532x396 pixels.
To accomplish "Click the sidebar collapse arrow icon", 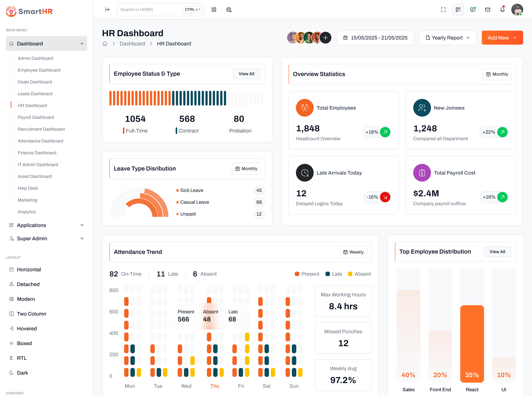I will click(108, 10).
